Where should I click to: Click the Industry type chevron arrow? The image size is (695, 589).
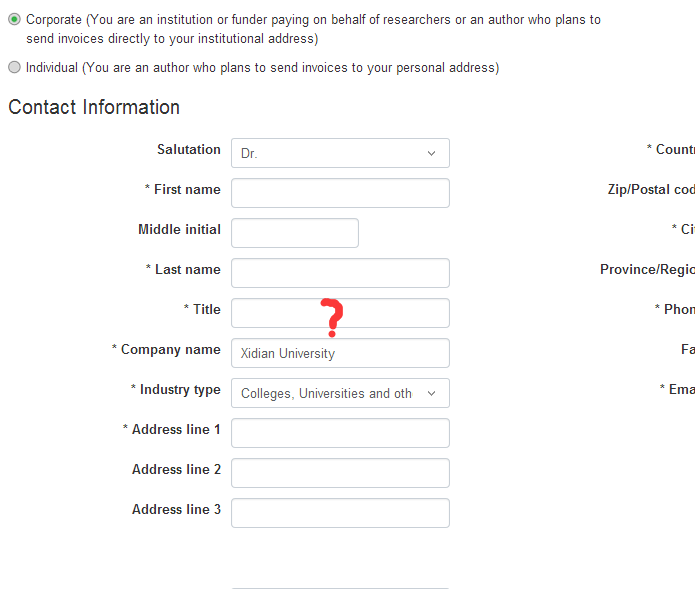click(x=432, y=393)
